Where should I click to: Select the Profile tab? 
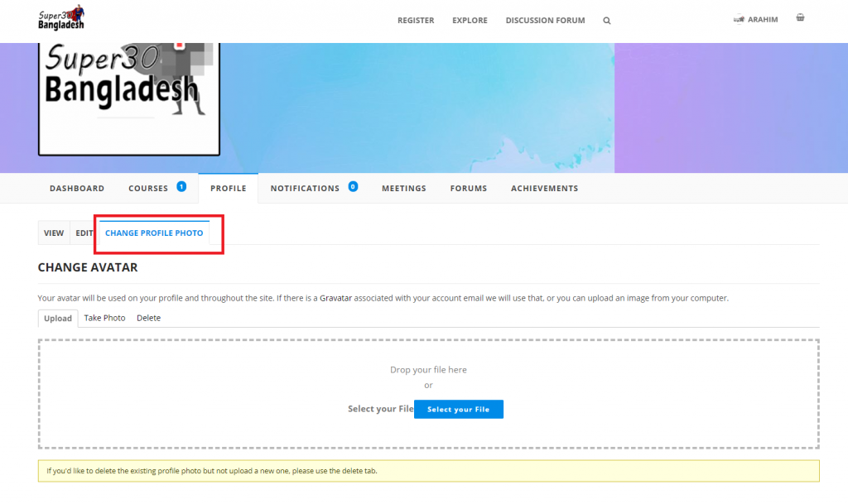click(229, 189)
